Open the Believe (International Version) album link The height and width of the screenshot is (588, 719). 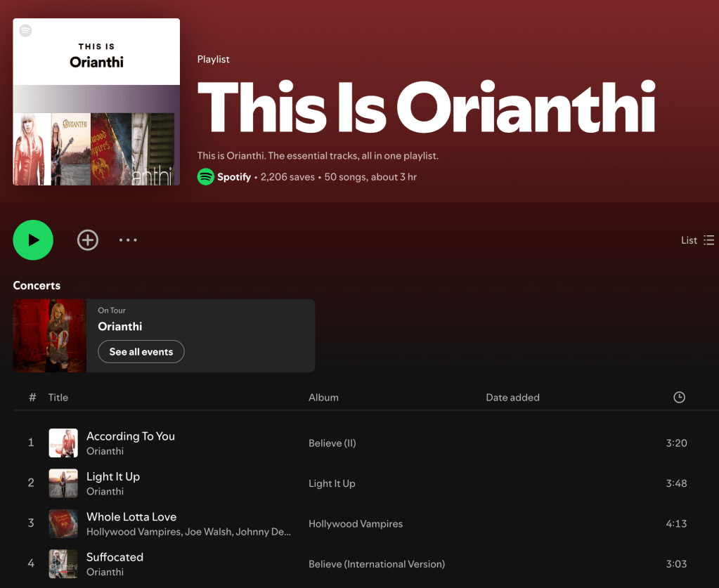[377, 564]
